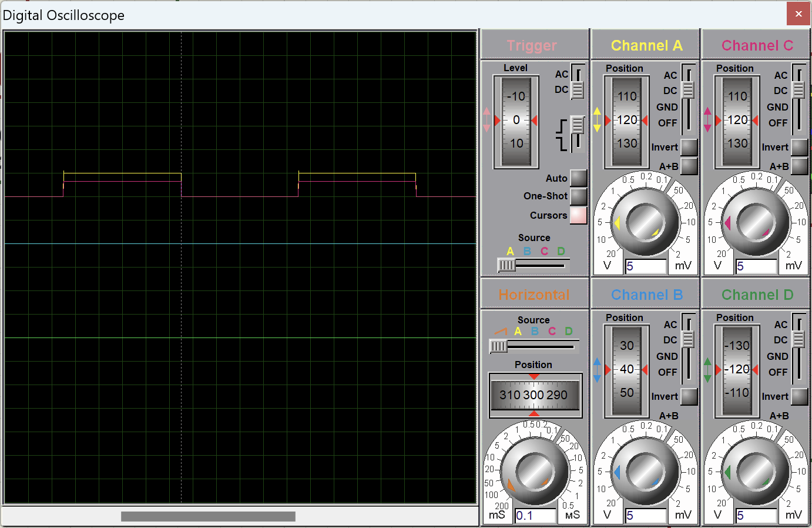Viewport: 812px width, 528px height.
Task: Click green Channel D position arrows
Action: point(707,370)
